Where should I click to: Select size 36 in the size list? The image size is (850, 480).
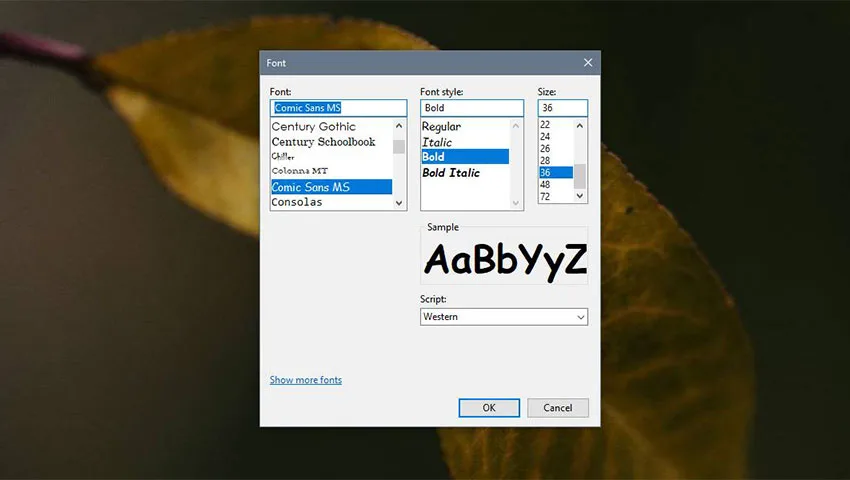tap(556, 172)
